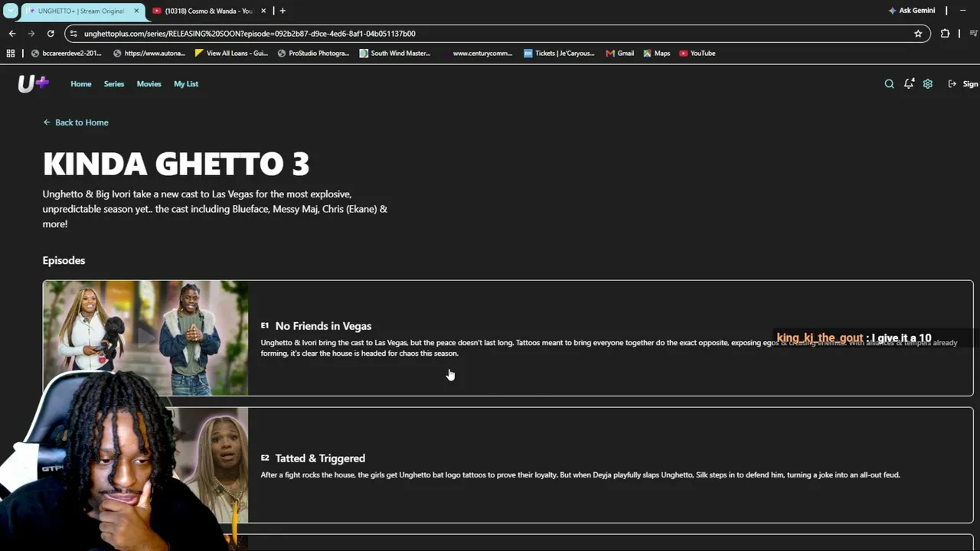Open the ProStudio Photogra... bookmark
This screenshot has width=980, height=551.
point(314,54)
